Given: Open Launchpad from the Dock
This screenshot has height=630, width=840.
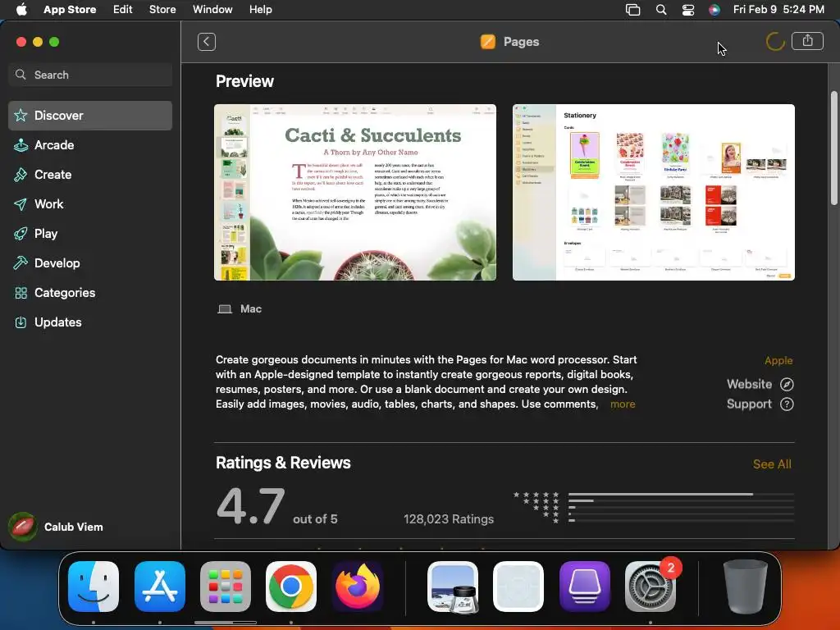Looking at the screenshot, I should pyautogui.click(x=226, y=587).
